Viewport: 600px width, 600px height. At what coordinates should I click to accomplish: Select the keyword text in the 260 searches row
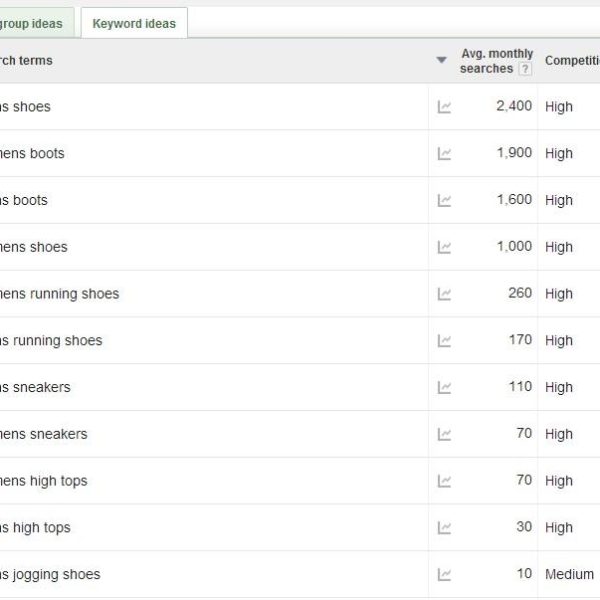click(x=59, y=294)
